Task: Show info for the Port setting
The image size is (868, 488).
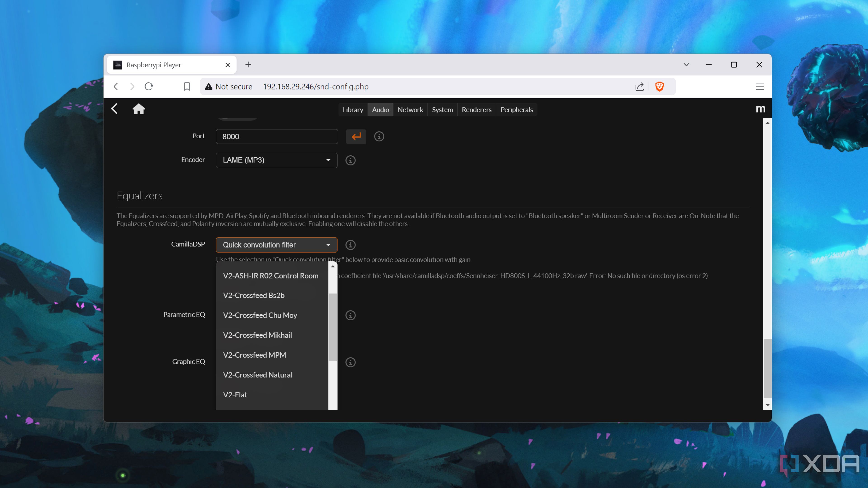Action: tap(379, 136)
